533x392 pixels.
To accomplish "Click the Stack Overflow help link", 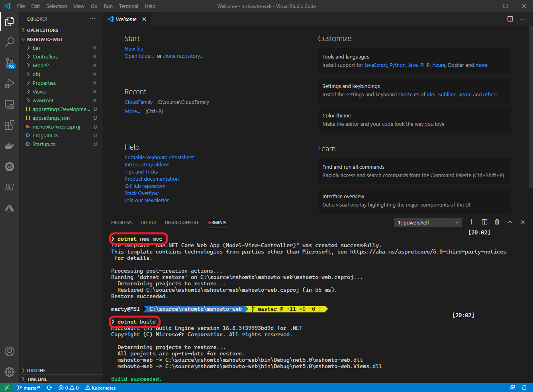I will [x=141, y=193].
